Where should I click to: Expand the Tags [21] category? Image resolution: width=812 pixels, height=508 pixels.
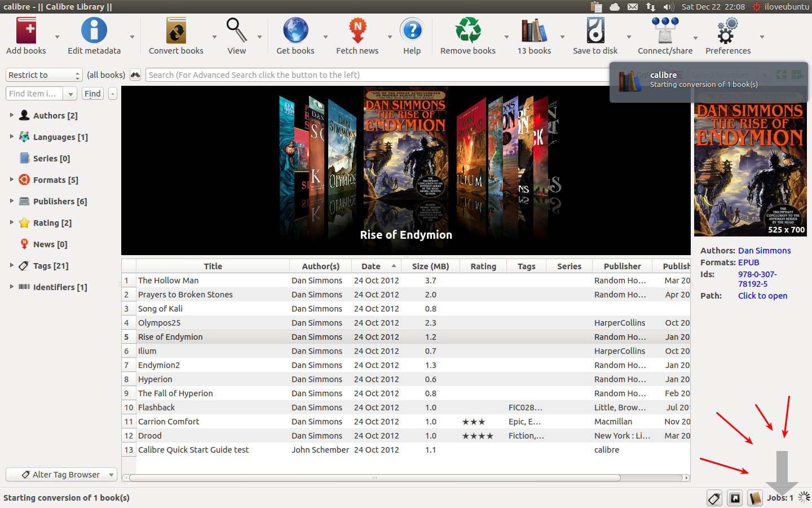click(x=11, y=265)
